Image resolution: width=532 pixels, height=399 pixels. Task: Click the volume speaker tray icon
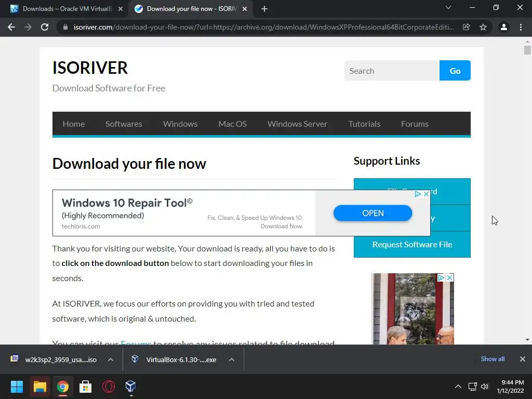coord(485,387)
